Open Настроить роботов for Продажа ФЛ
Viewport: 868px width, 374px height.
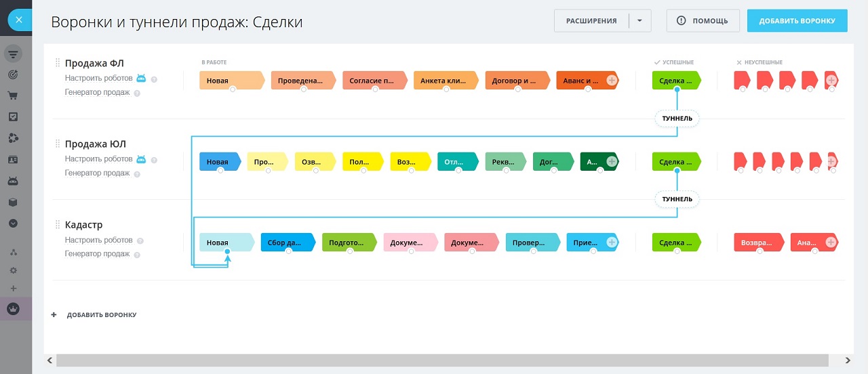(x=98, y=79)
